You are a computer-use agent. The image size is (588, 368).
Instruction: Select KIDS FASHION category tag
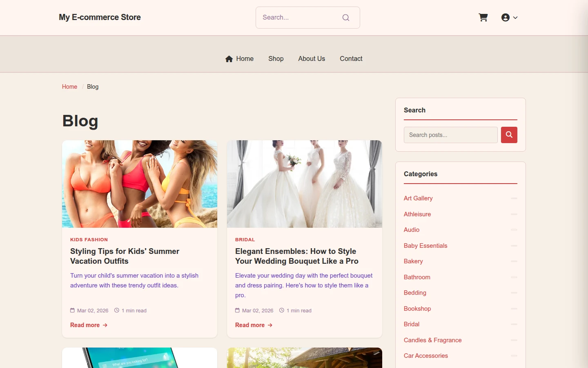[89, 240]
